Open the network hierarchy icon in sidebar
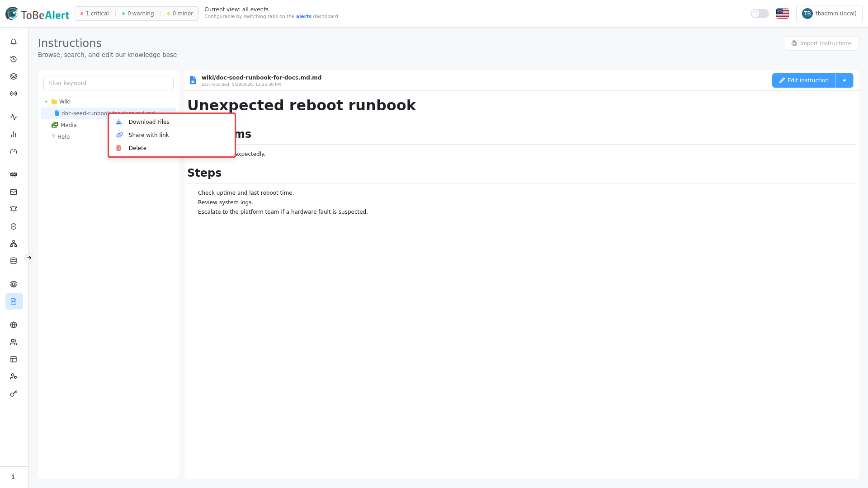 (x=14, y=244)
